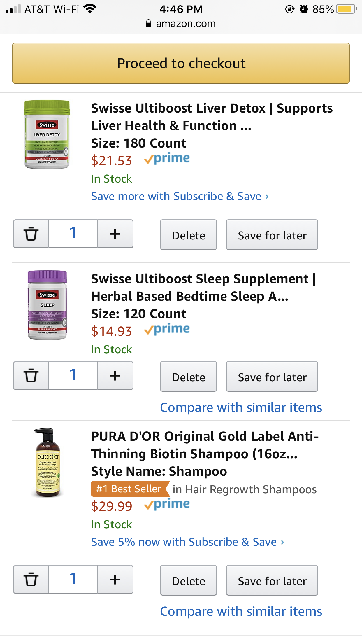Screen dimensions: 362x644
Task: Save Swisse Liver Detox for later
Action: pyautogui.click(x=272, y=235)
